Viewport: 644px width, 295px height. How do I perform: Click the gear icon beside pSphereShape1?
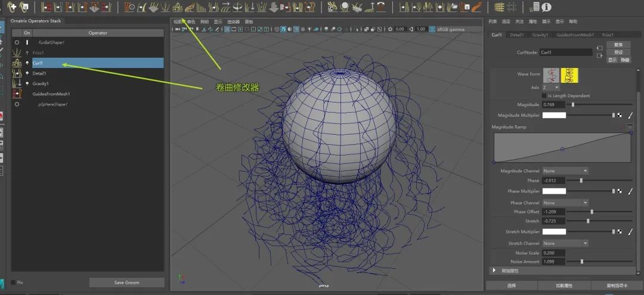[17, 104]
